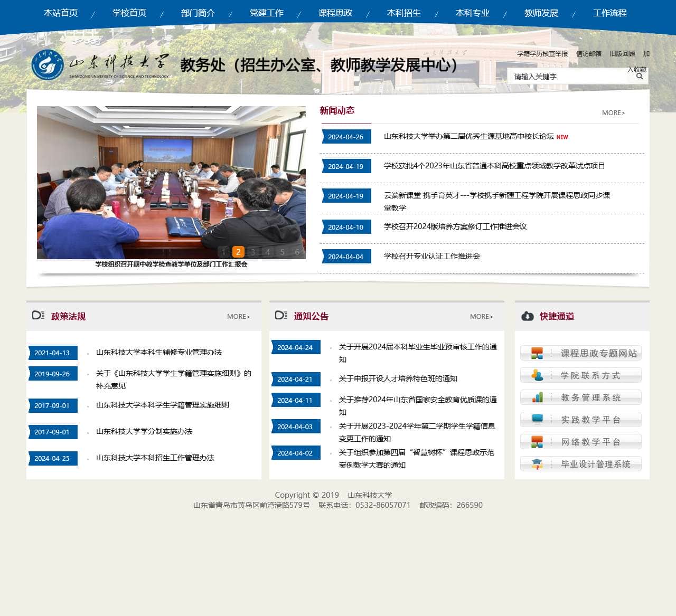The height and width of the screenshot is (616, 676).
Task: Open news about 第二届优秀生源基地高中校长论坛
Action: click(469, 136)
